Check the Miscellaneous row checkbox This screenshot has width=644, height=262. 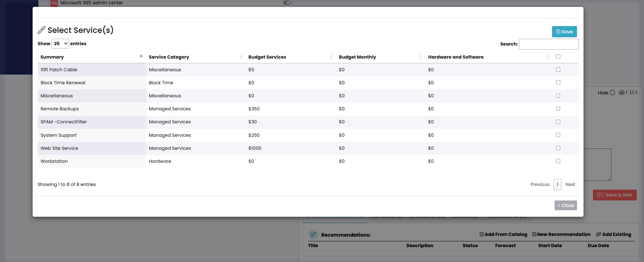point(558,96)
